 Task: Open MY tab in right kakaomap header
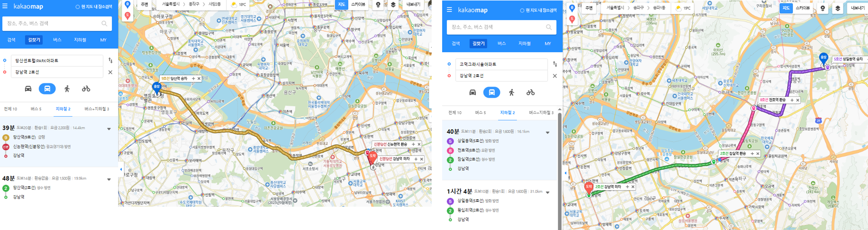click(548, 44)
